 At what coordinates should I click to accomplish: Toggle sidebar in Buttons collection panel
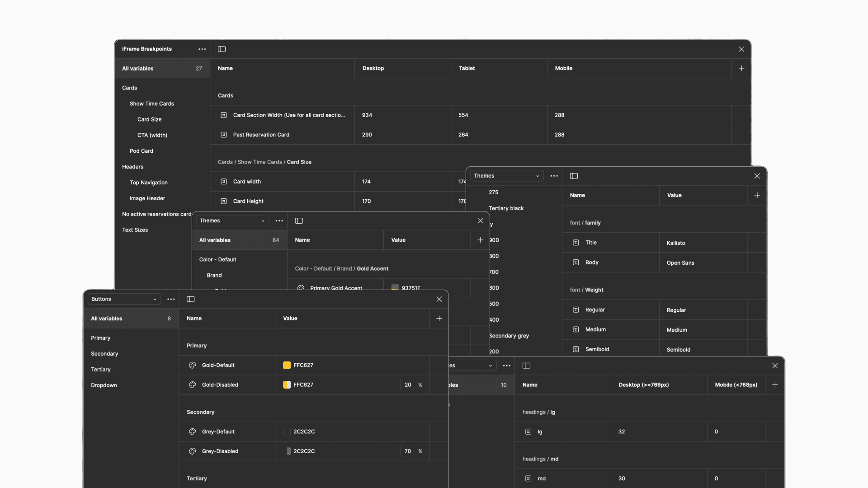click(x=191, y=299)
